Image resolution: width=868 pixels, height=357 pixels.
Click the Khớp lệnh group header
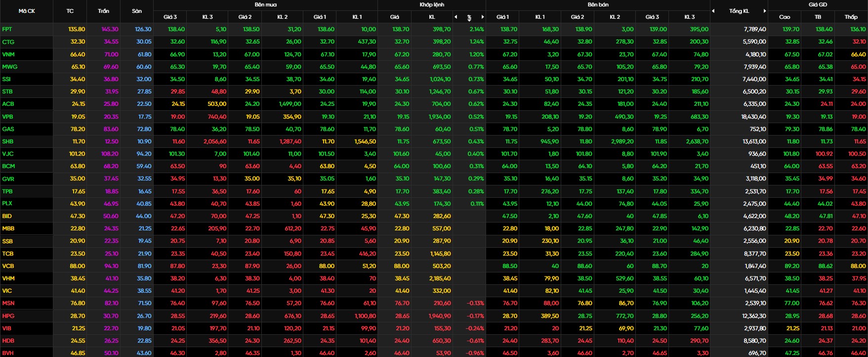[x=432, y=4]
